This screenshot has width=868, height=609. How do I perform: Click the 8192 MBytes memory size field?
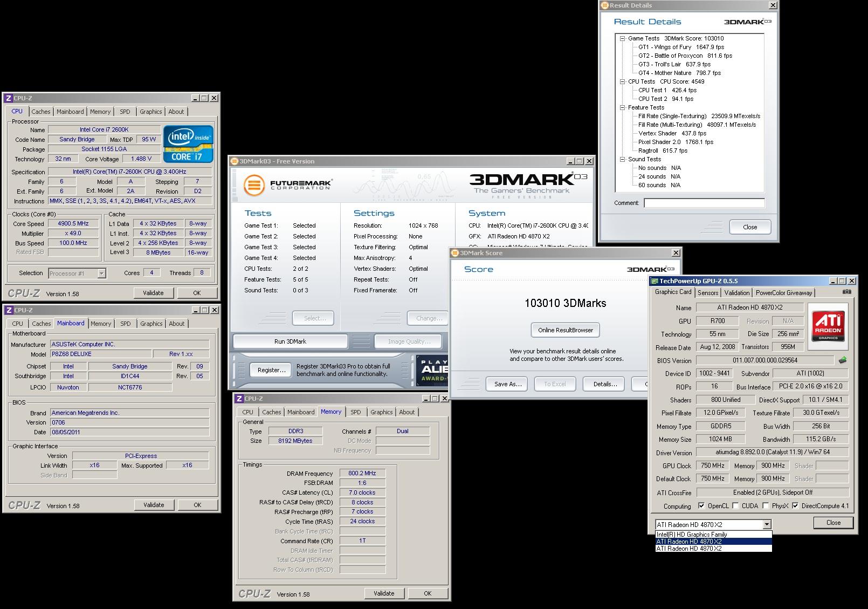295,441
